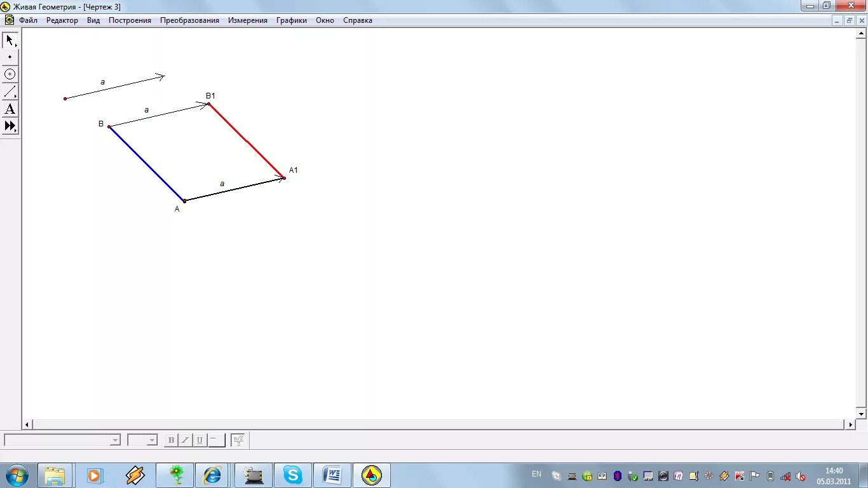The image size is (868, 488).
Task: Click label A1 text
Action: pyautogui.click(x=294, y=170)
